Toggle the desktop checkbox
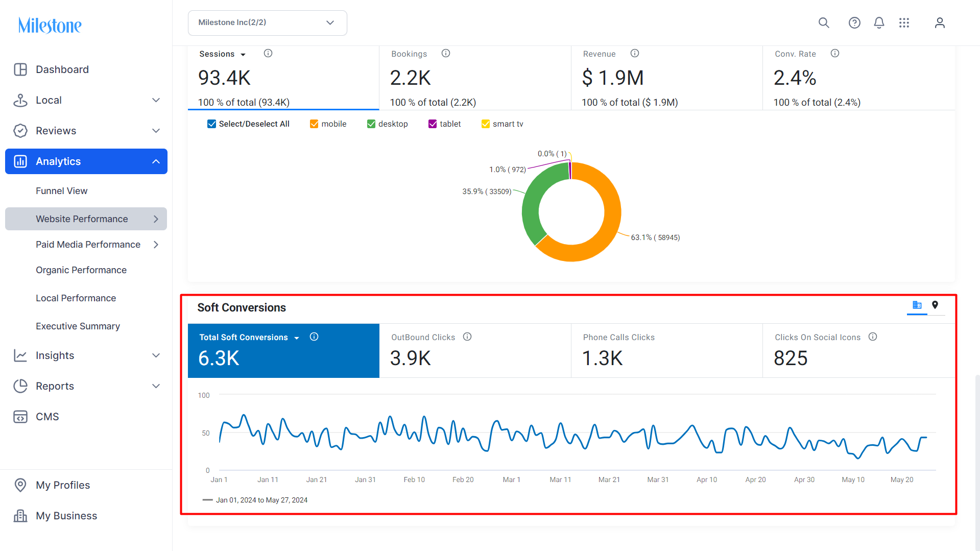The height and width of the screenshot is (551, 980). click(371, 124)
